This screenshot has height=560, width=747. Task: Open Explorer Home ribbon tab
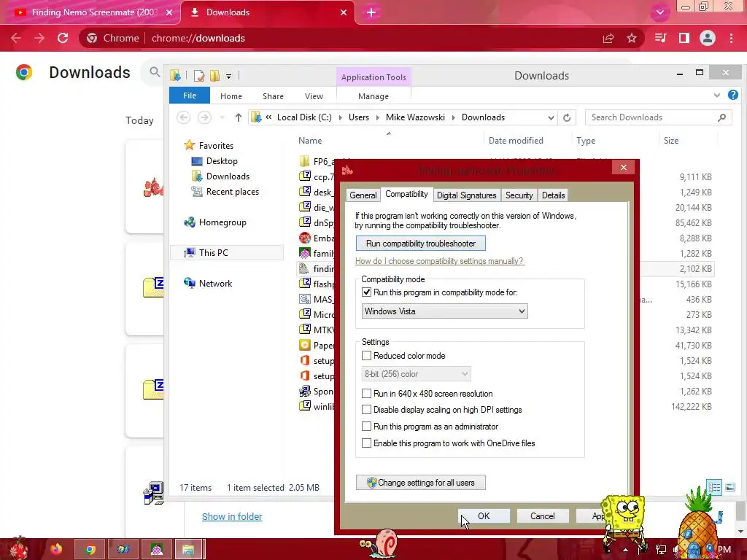231,96
